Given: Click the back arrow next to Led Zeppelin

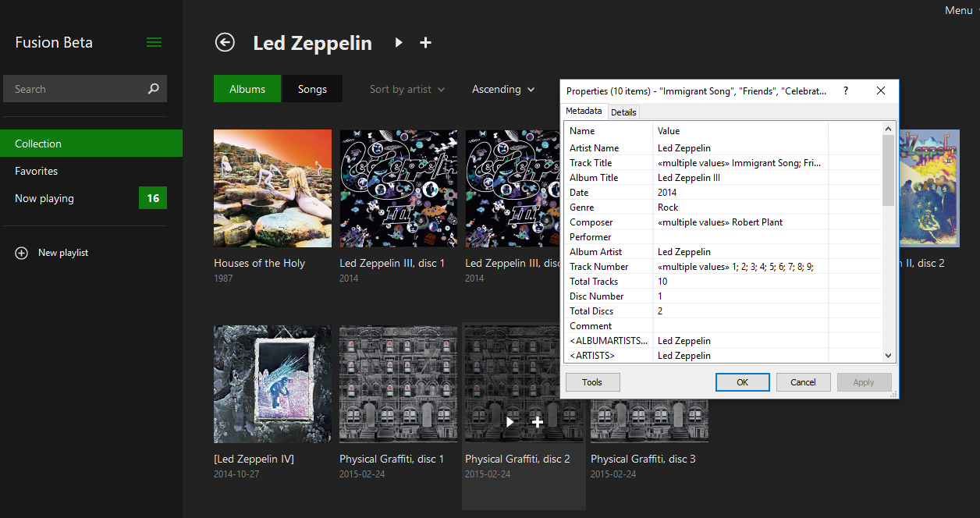Looking at the screenshot, I should coord(225,43).
